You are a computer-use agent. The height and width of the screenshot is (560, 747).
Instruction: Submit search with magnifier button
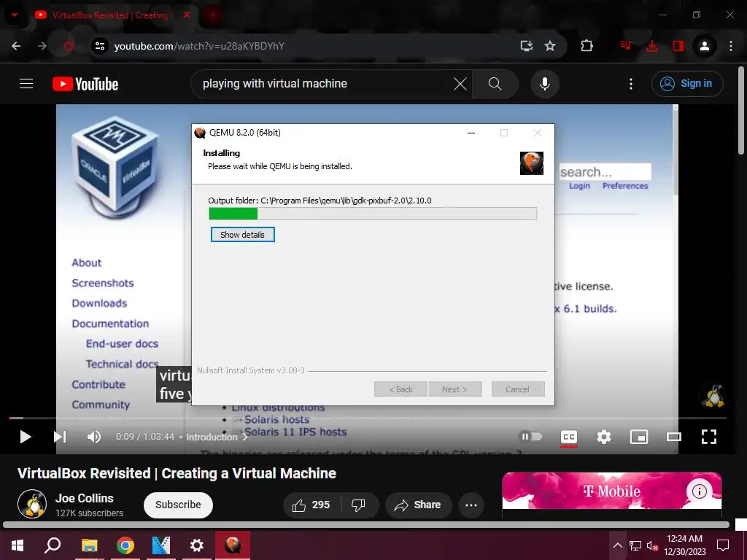tap(495, 85)
